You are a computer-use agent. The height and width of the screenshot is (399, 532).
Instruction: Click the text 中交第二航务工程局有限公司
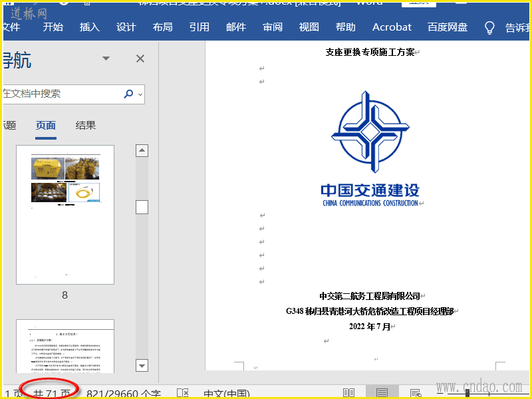[370, 296]
